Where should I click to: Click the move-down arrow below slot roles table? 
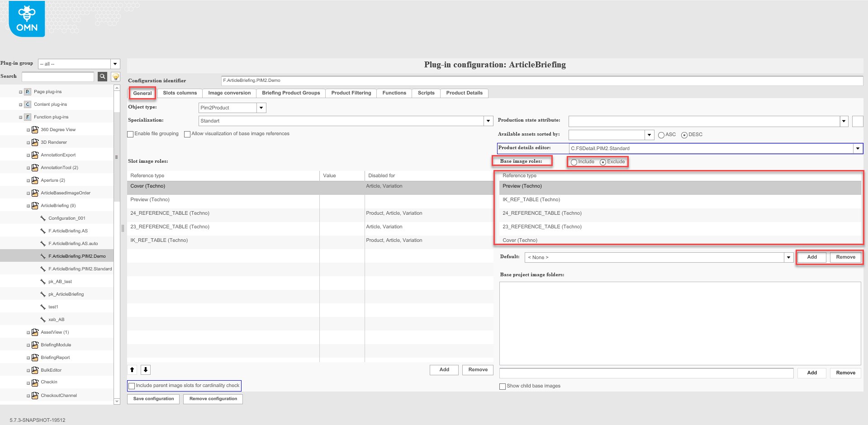pos(145,369)
